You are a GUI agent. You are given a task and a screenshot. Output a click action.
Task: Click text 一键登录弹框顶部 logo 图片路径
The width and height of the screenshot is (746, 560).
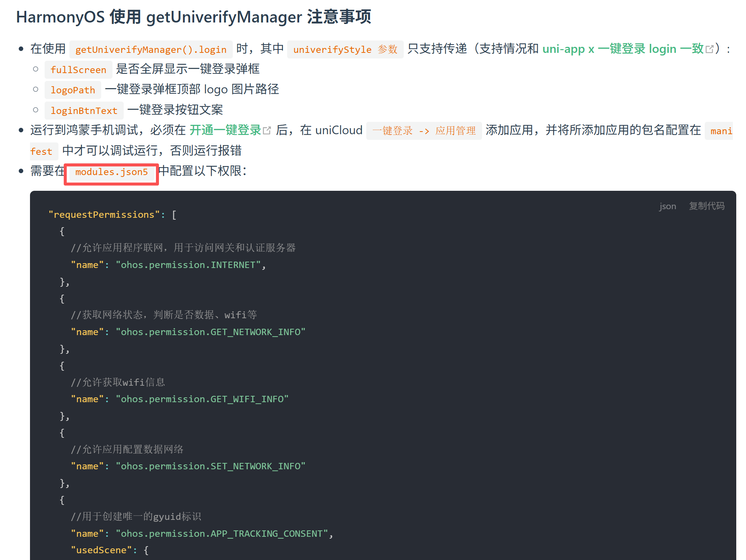pyautogui.click(x=192, y=89)
